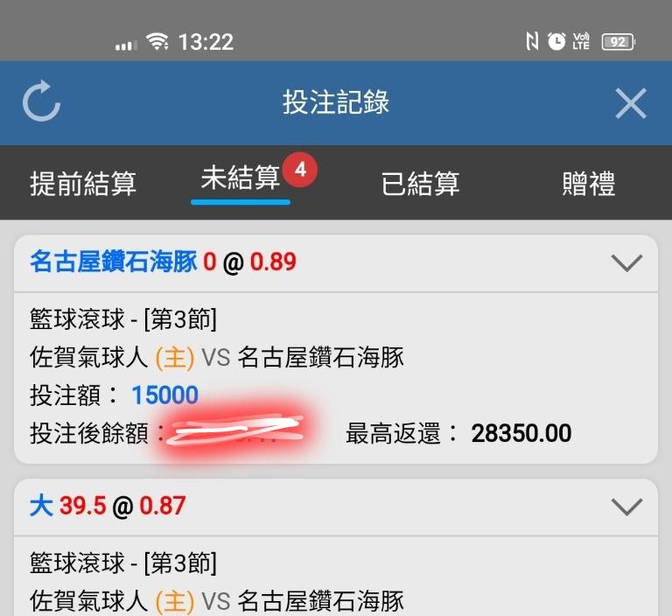Image resolution: width=672 pixels, height=616 pixels.
Task: Select the 未結算 tab
Action: (x=241, y=178)
